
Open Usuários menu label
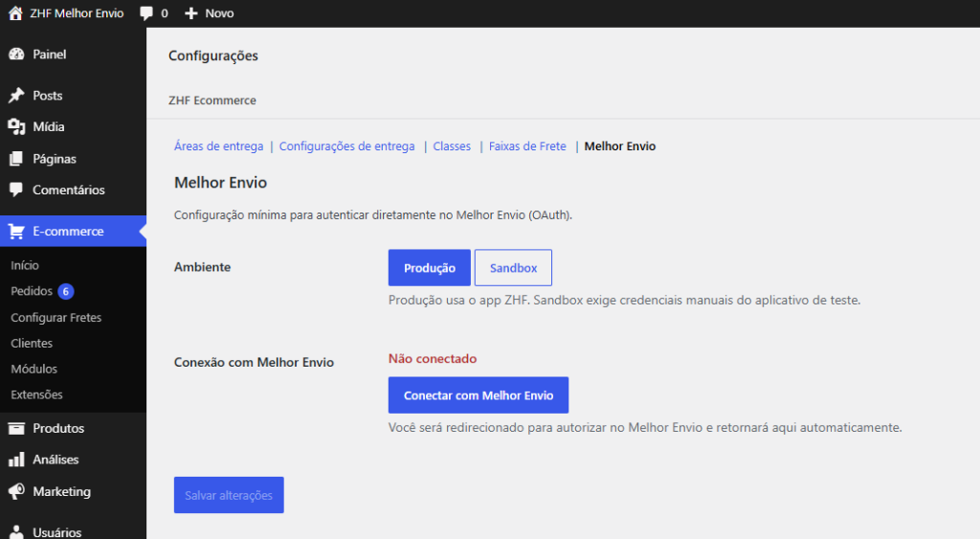(x=56, y=532)
